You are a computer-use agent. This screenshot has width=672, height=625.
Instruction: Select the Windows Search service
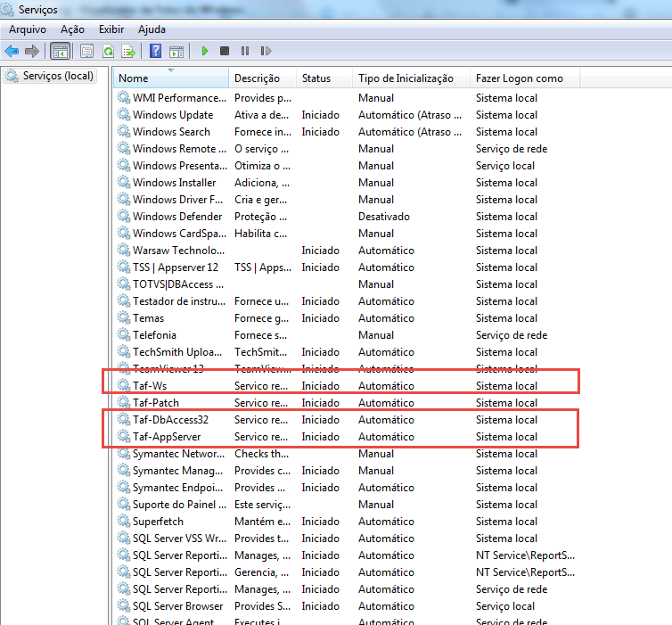point(347,132)
